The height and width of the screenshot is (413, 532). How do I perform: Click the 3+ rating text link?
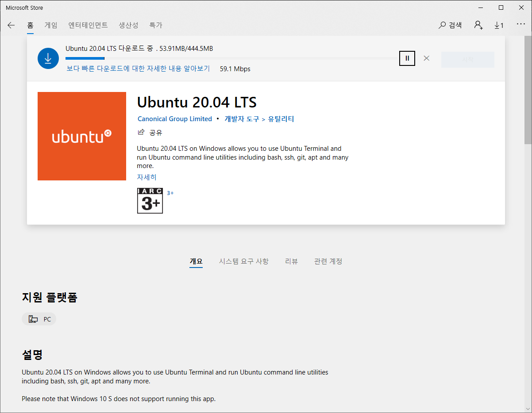[170, 193]
